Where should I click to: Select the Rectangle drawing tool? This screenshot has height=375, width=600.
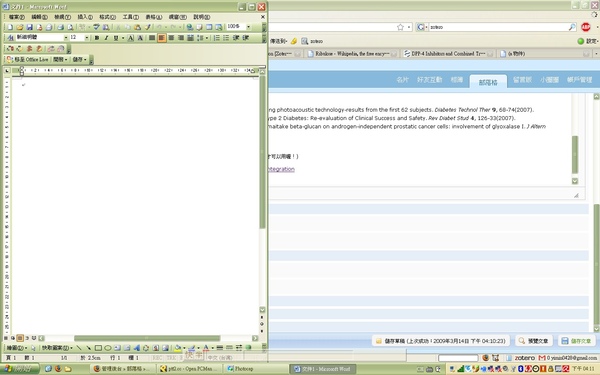(98, 348)
